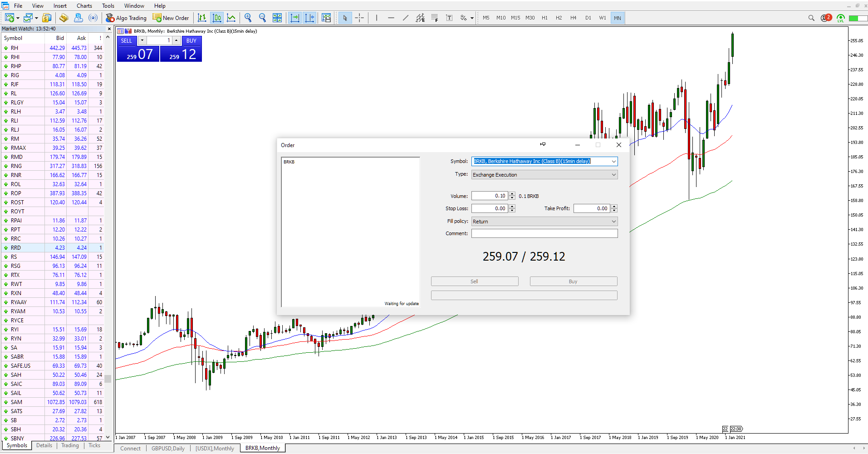868x454 pixels.
Task: Increase Volume with up stepper
Action: pos(512,194)
